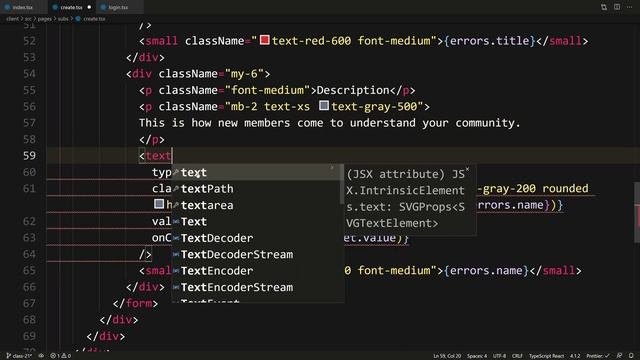
Task: Click the eye watch icon in status bar
Action: [x=41, y=356]
